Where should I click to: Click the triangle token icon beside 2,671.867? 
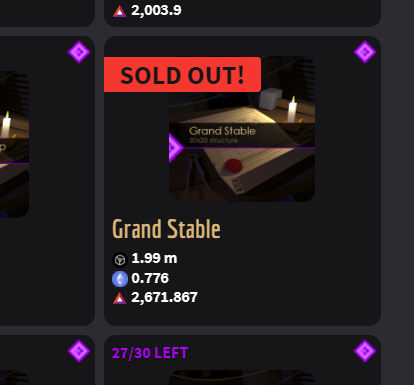tap(120, 298)
